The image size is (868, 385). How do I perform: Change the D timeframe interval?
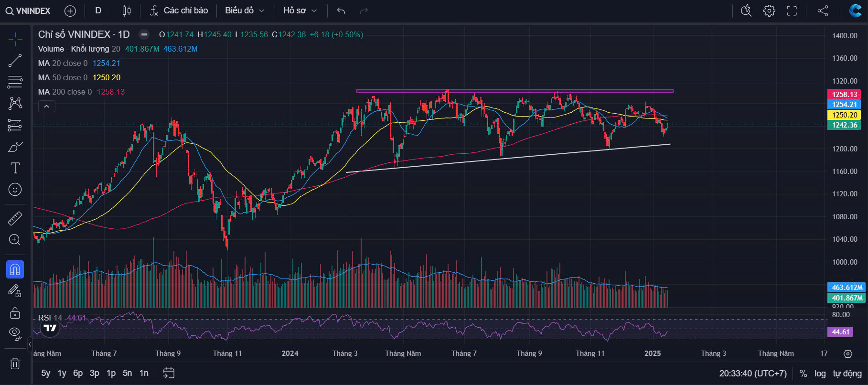click(x=98, y=11)
